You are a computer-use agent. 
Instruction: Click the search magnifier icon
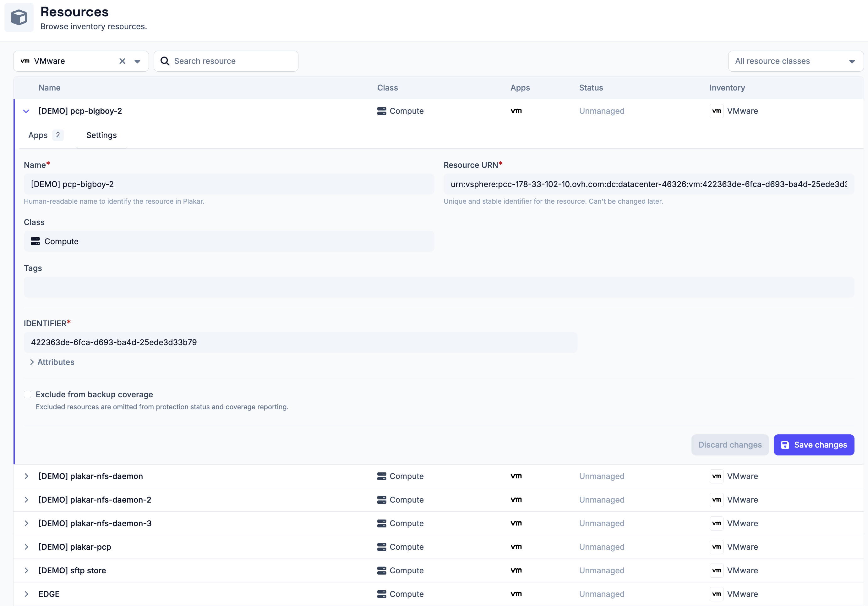click(x=165, y=61)
